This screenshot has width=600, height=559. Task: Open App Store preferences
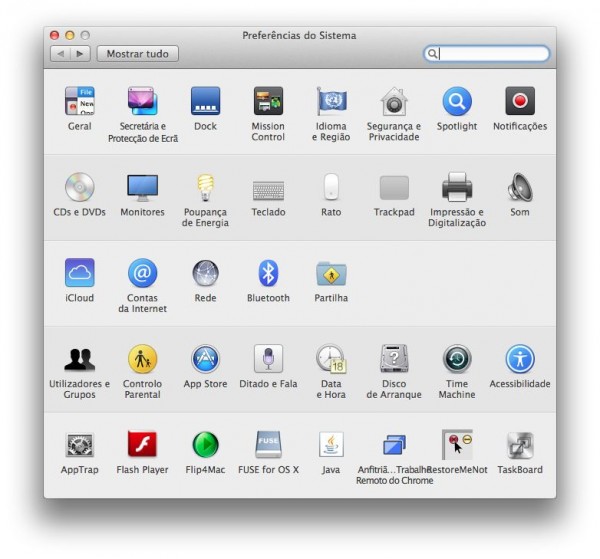(x=205, y=359)
